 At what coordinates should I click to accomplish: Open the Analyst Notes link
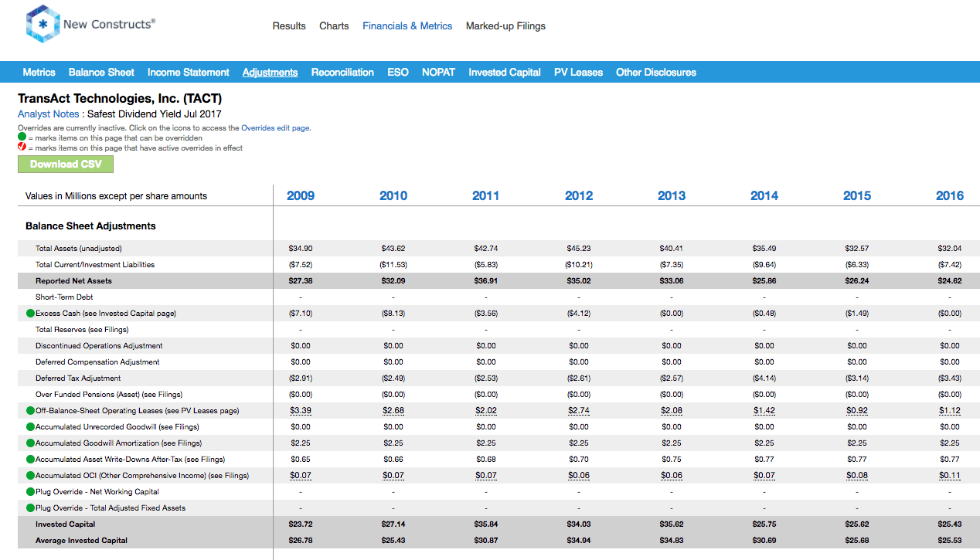point(49,114)
